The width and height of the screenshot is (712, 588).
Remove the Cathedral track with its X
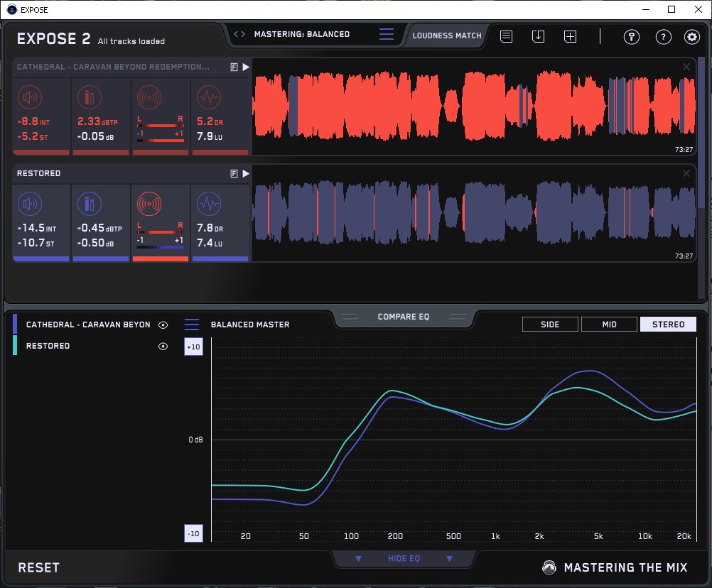pos(686,67)
